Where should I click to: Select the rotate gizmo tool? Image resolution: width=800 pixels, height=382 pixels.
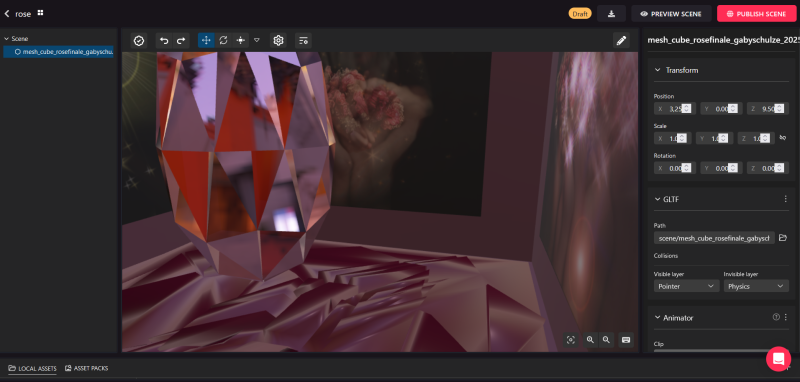pos(223,41)
